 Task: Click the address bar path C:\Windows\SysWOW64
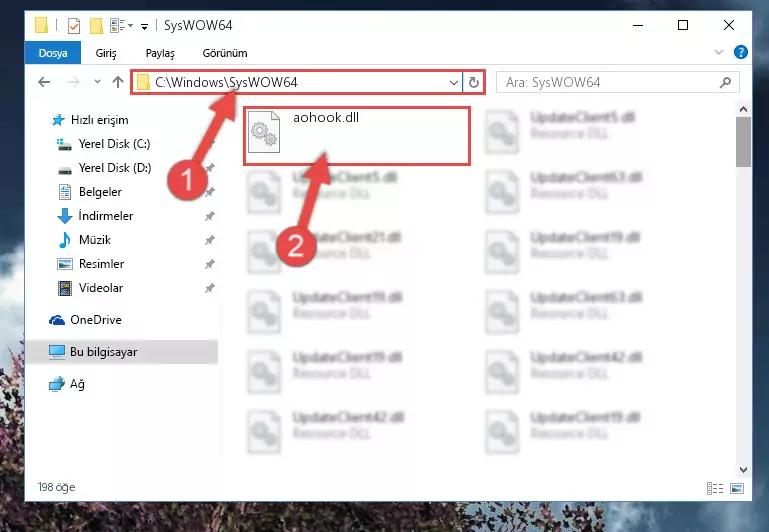tap(226, 82)
